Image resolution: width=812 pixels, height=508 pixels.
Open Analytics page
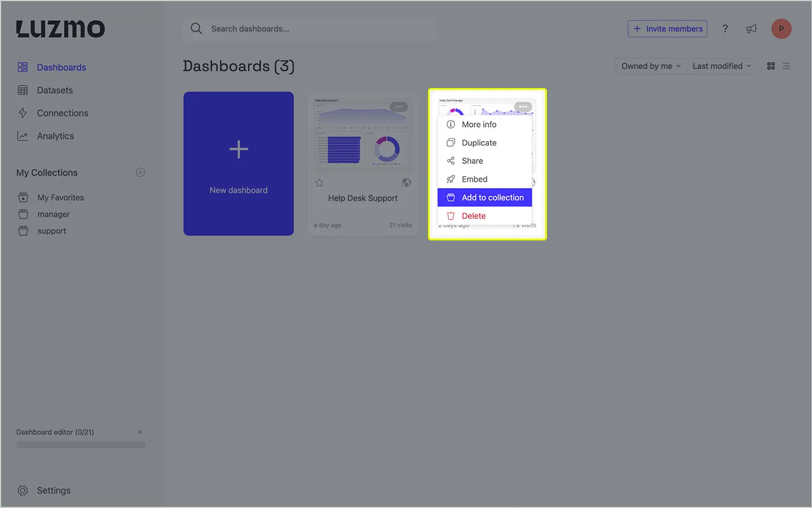[55, 136]
